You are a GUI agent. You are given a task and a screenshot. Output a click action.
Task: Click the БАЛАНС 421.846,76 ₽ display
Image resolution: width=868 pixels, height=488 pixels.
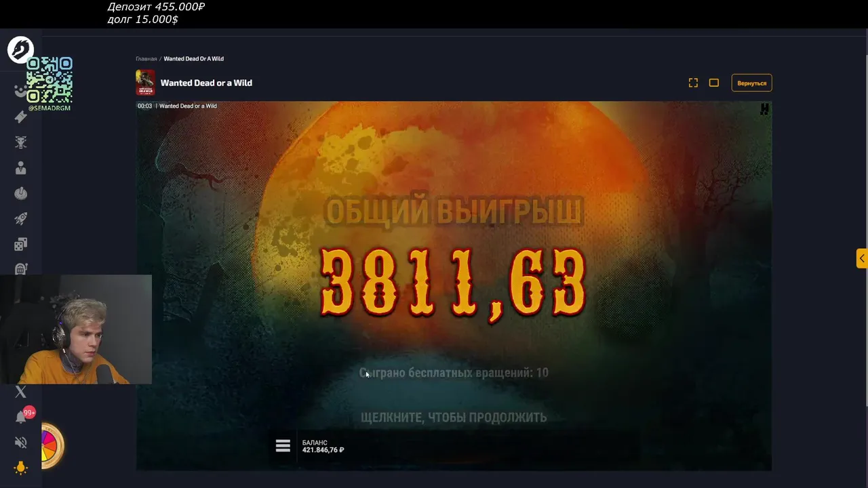tap(323, 446)
